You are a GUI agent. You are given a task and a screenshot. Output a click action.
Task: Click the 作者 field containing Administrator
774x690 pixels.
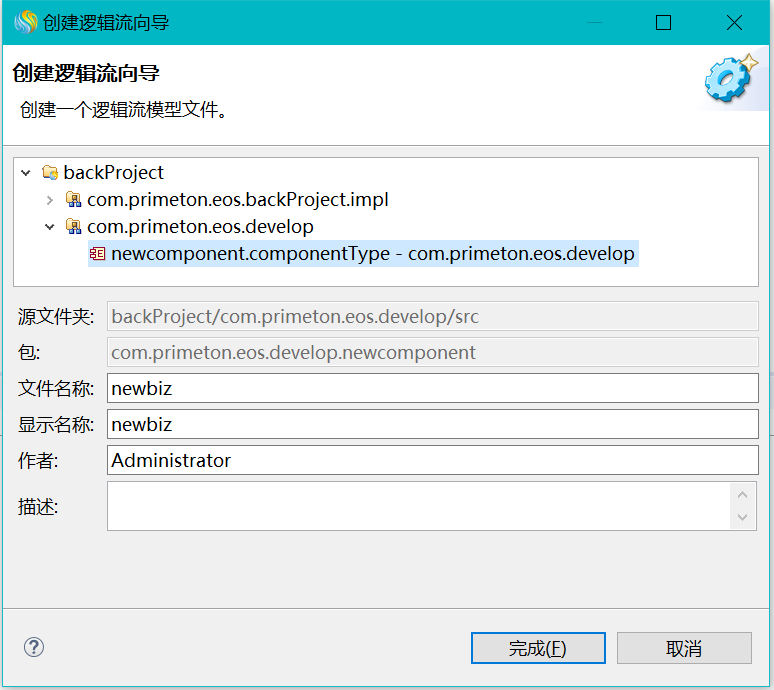tap(432, 460)
